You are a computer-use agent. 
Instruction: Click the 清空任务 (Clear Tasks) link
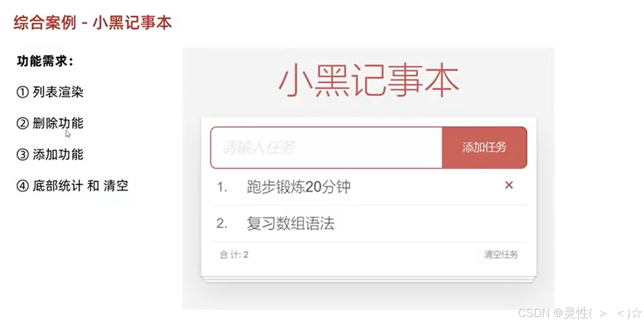click(500, 255)
